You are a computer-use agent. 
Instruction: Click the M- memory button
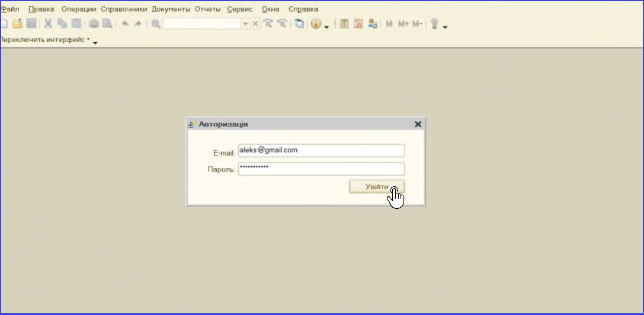coord(417,24)
